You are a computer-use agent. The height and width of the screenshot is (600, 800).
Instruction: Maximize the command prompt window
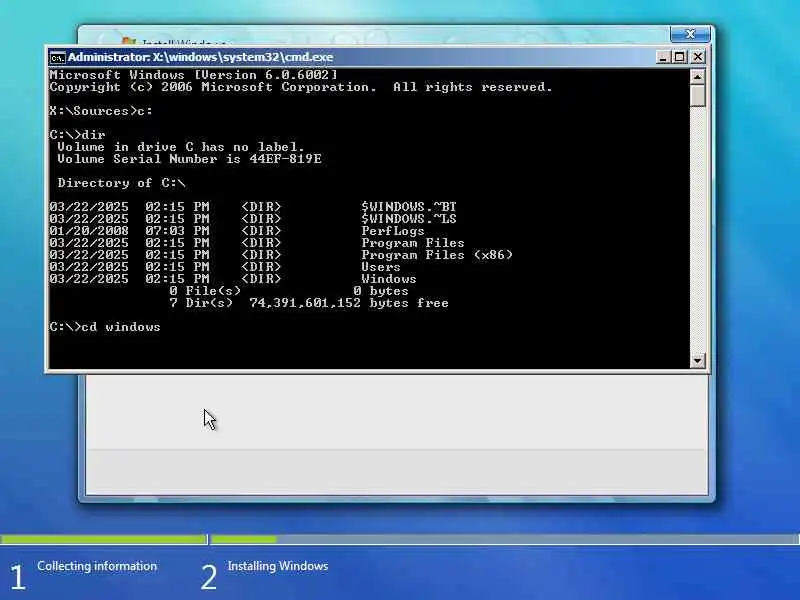tap(680, 57)
